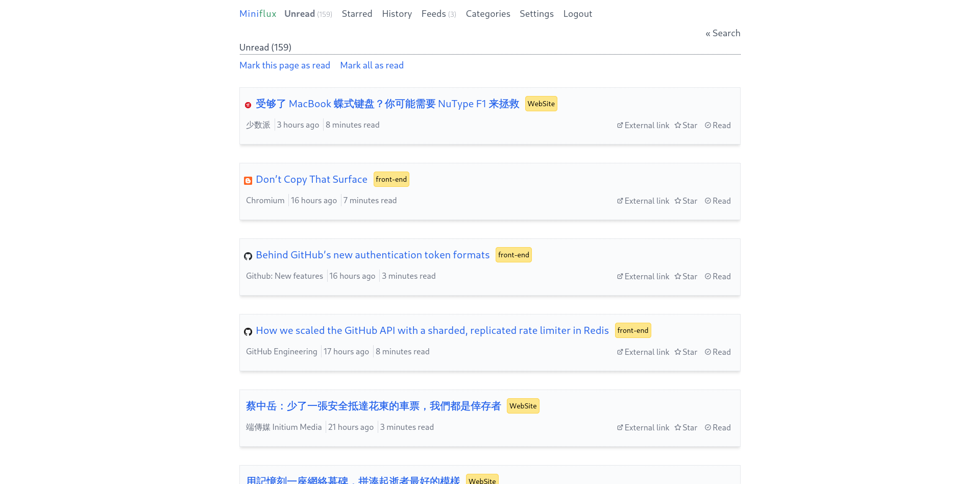Open the External link for the authentication token article

pos(643,277)
